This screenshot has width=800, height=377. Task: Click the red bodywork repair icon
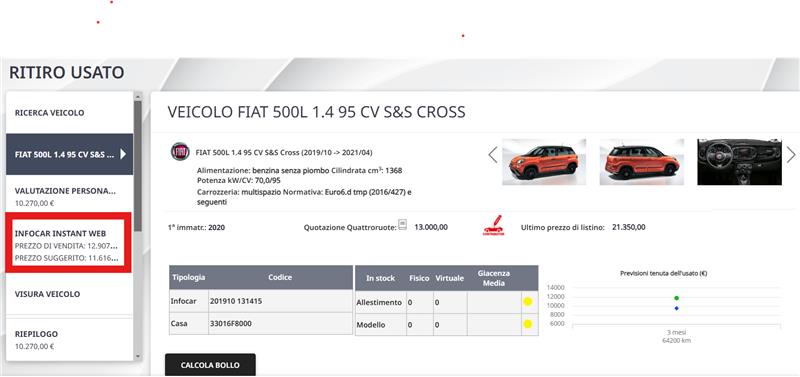pos(493,225)
